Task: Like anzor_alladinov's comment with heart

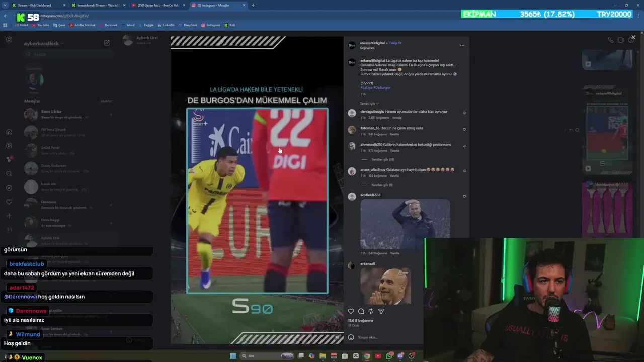Action: [x=464, y=171]
